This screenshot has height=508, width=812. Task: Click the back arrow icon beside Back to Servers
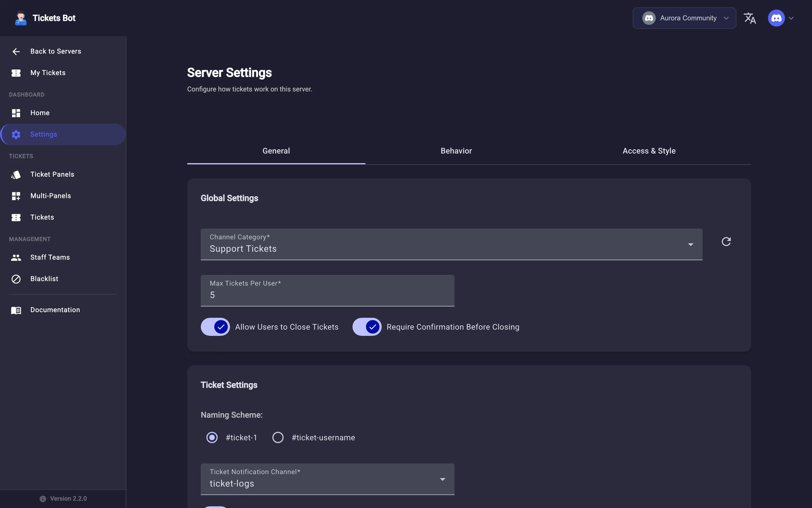(16, 51)
